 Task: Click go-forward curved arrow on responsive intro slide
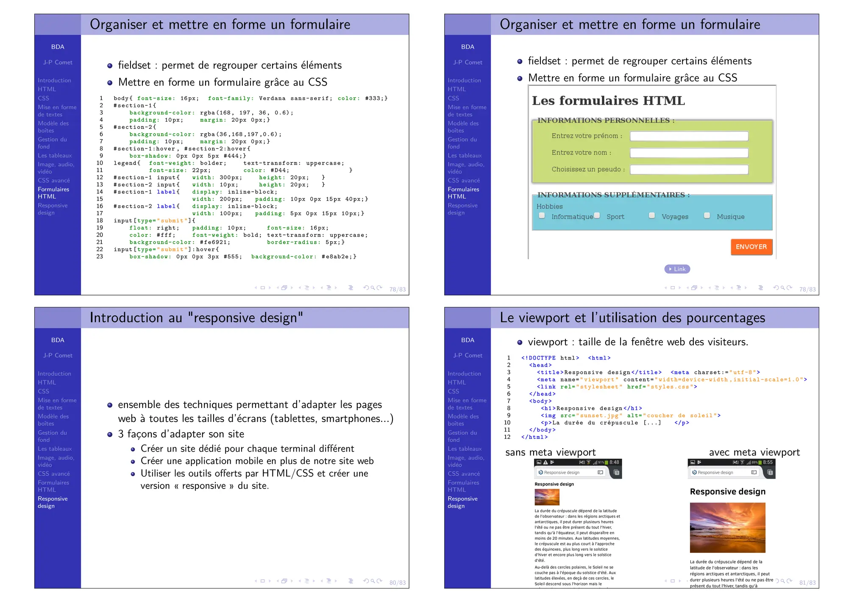coord(380,581)
